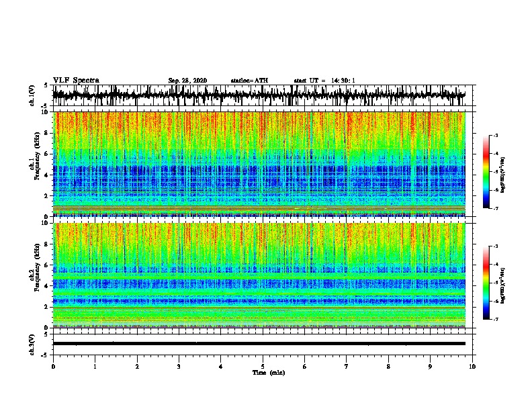This screenshot has height=411, width=532.
Task: Click the ch.1 frequency tick "4"
Action: pos(46,175)
